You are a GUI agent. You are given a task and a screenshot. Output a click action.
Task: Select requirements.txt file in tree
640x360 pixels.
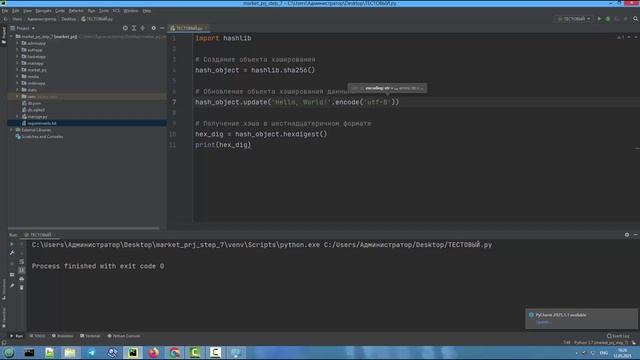coord(41,123)
